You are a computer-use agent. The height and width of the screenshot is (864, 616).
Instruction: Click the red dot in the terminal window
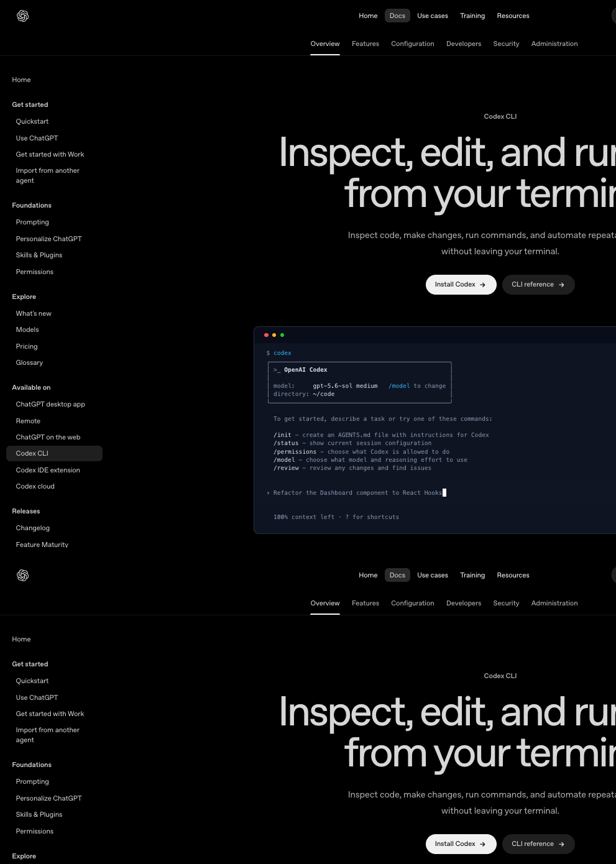[x=266, y=335]
